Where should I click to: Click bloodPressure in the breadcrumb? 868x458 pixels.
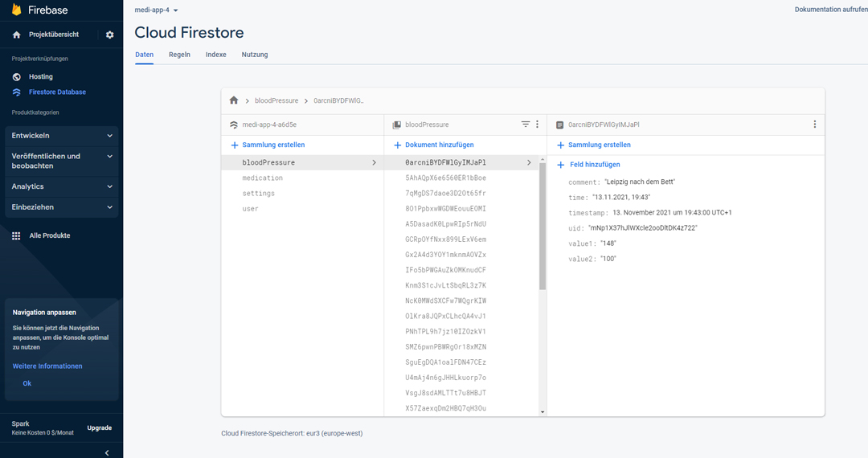276,100
